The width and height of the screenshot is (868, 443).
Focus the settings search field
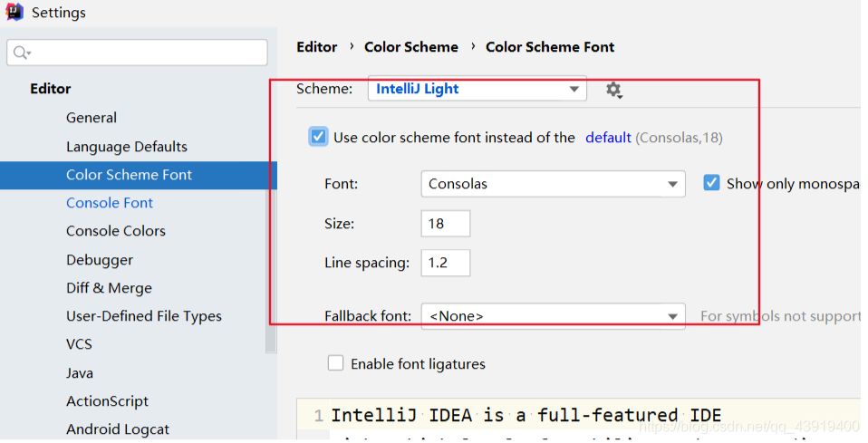point(137,53)
